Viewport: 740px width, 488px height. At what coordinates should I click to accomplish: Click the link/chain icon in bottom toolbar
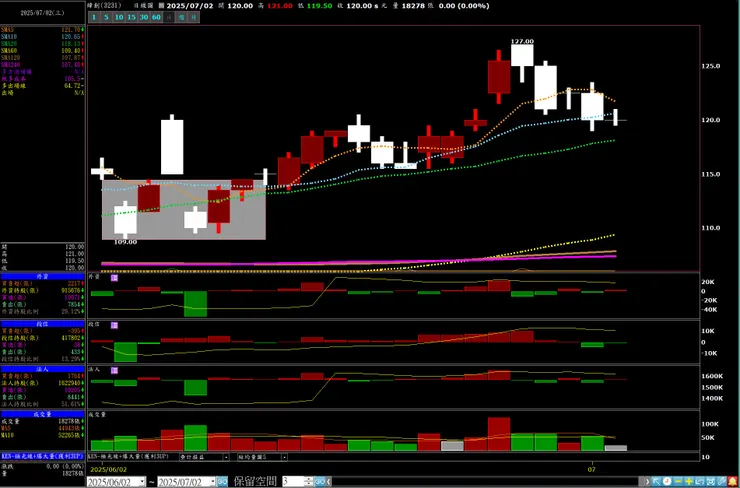pyautogui.click(x=700, y=482)
